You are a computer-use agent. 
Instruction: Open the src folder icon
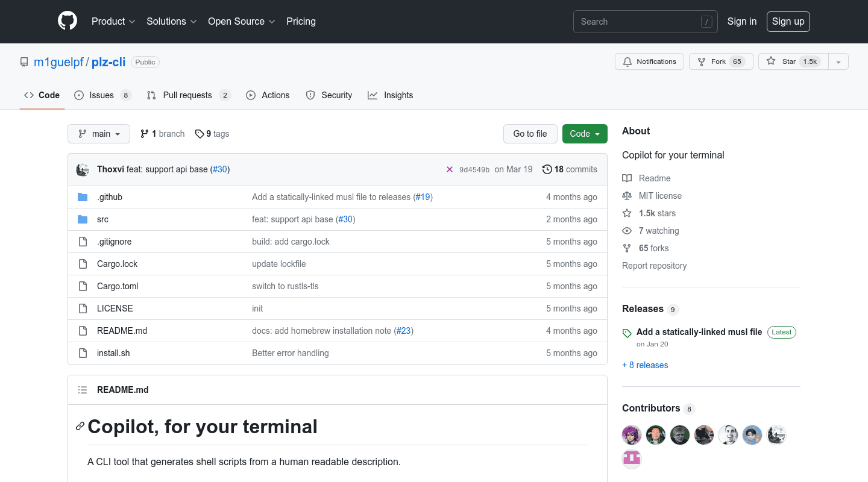tap(83, 219)
